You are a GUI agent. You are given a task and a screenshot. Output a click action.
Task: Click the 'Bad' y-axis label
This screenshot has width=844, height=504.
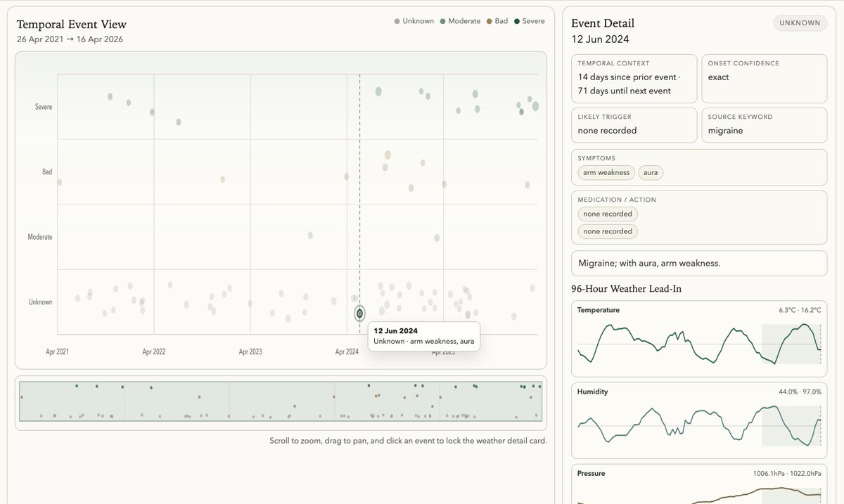click(x=47, y=172)
